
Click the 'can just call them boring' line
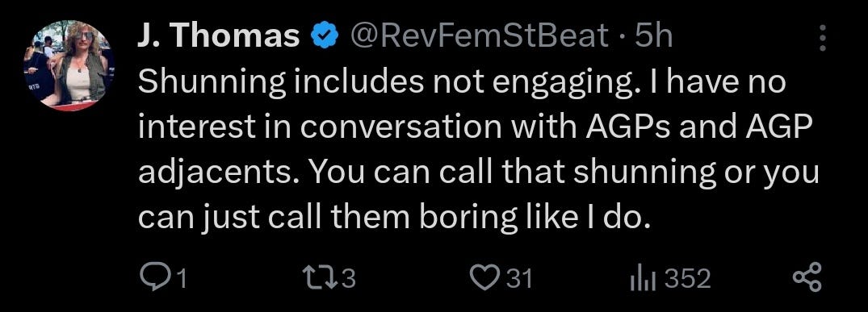tap(392, 218)
